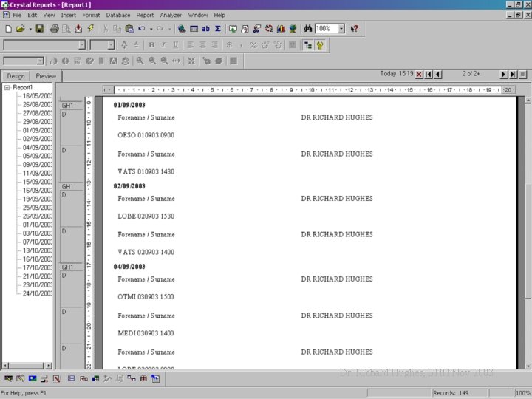532x399 pixels.
Task: Click the Paste clipboard icon
Action: pos(129,29)
